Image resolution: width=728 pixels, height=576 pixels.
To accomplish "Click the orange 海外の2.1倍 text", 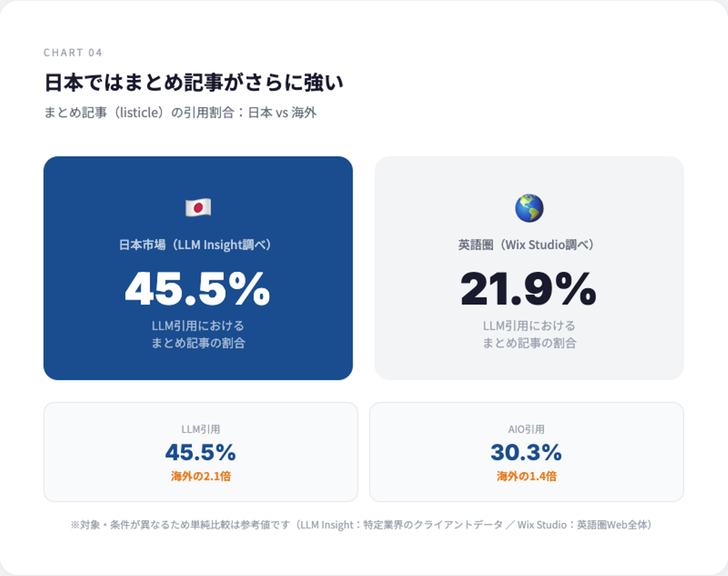I will (201, 476).
